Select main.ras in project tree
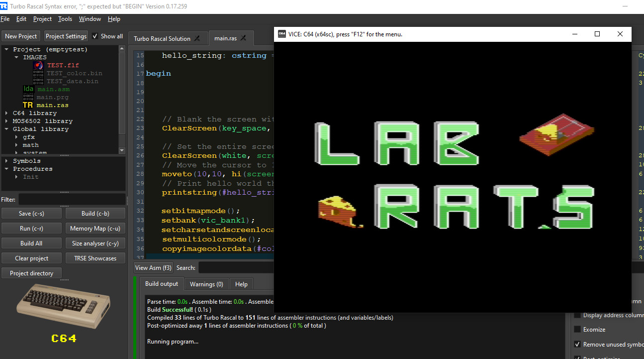 tap(52, 105)
